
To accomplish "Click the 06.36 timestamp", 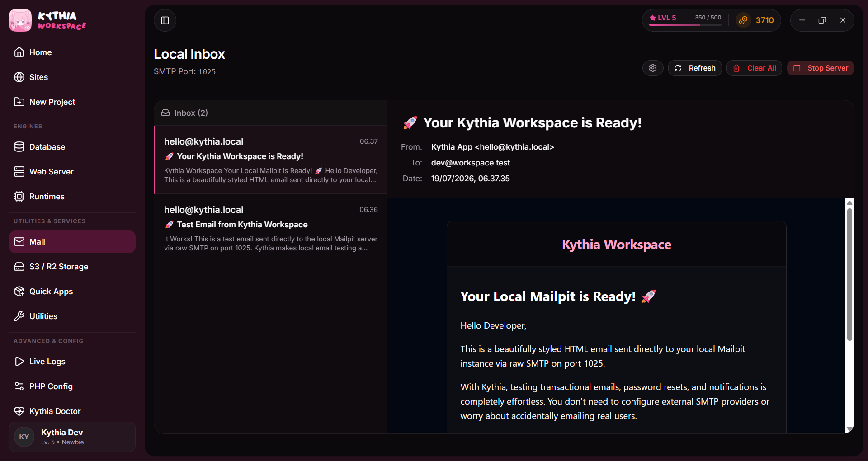I will (x=368, y=210).
